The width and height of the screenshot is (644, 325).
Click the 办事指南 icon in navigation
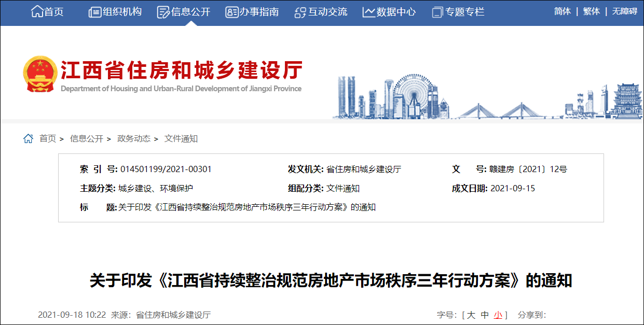pos(231,11)
